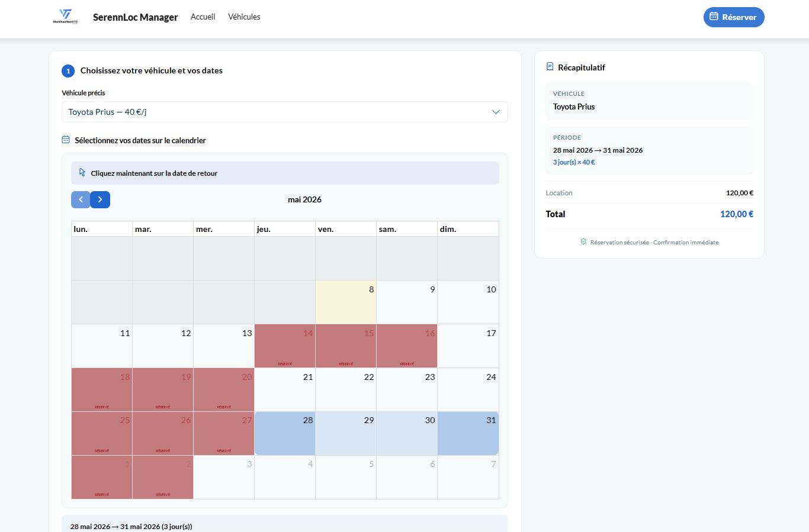
Task: Click the cursor icon in return-date hint
Action: (82, 172)
